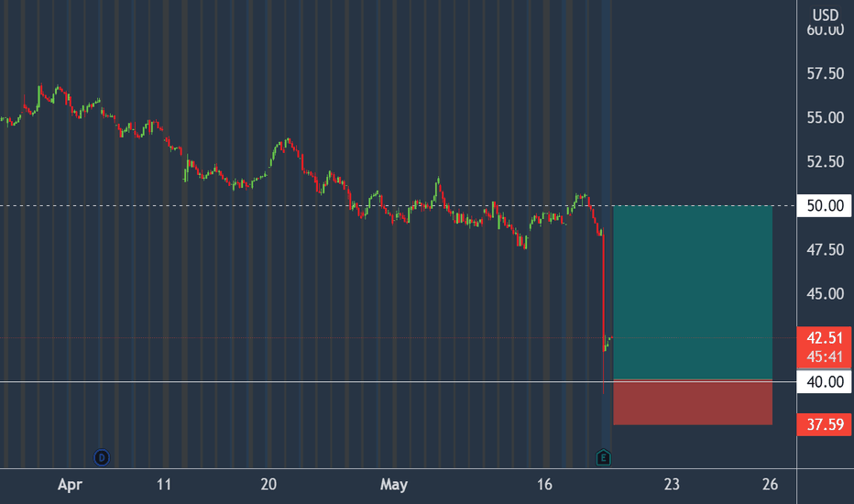Click the large red earnings drop candle
Screen dimensions: 854x504
pyautogui.click(x=604, y=311)
